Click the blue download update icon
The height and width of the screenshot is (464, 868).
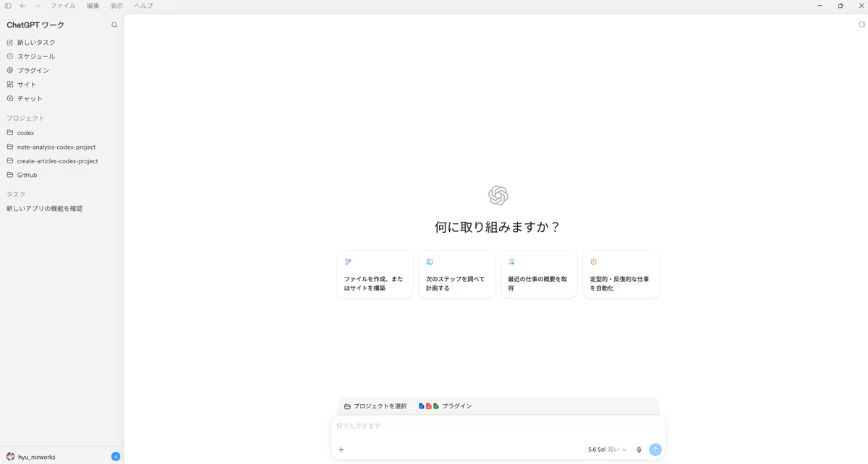point(116,457)
